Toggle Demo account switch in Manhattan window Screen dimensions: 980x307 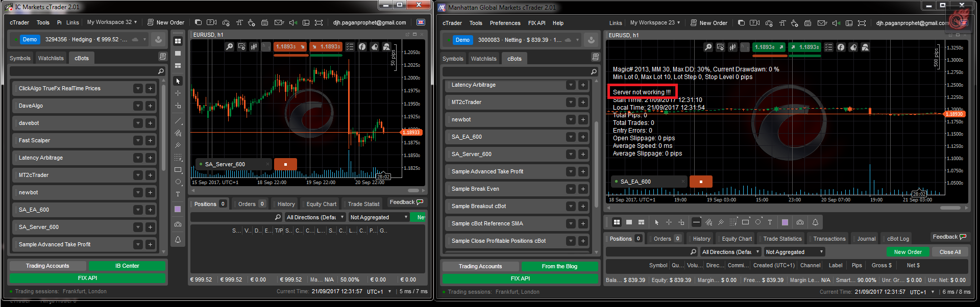tap(462, 40)
